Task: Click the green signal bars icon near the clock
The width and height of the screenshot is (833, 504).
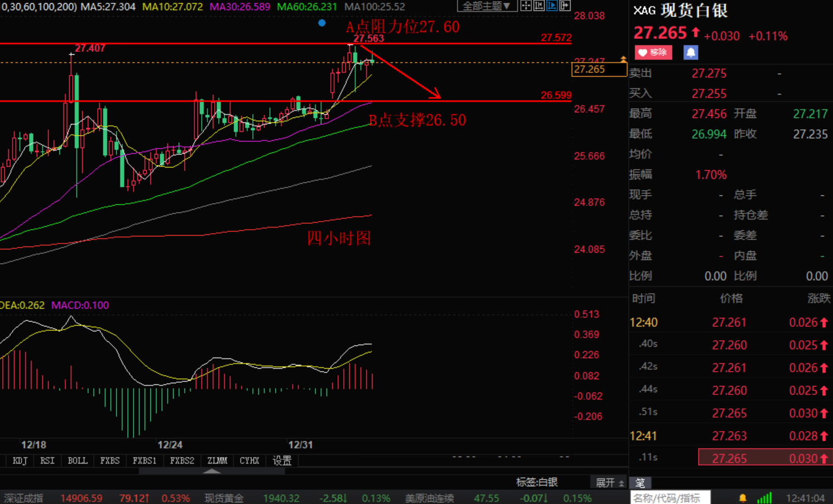Action: (x=764, y=496)
